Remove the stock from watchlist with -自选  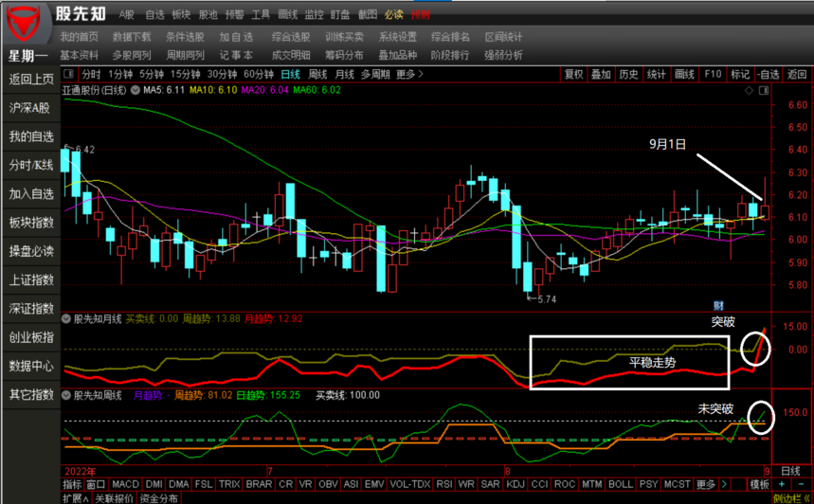(x=768, y=74)
